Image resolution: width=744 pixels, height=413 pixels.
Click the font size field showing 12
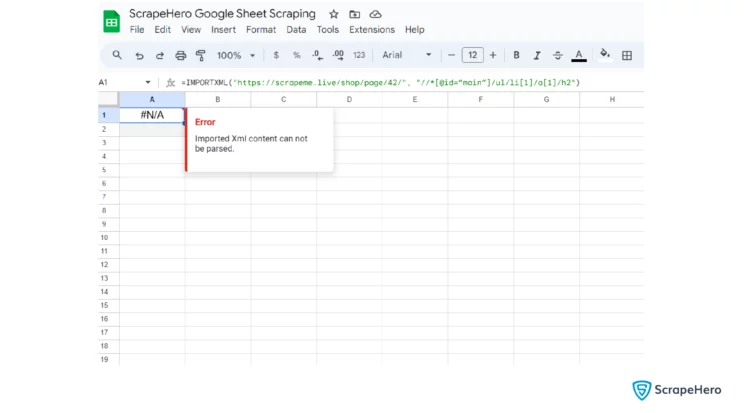(x=473, y=55)
